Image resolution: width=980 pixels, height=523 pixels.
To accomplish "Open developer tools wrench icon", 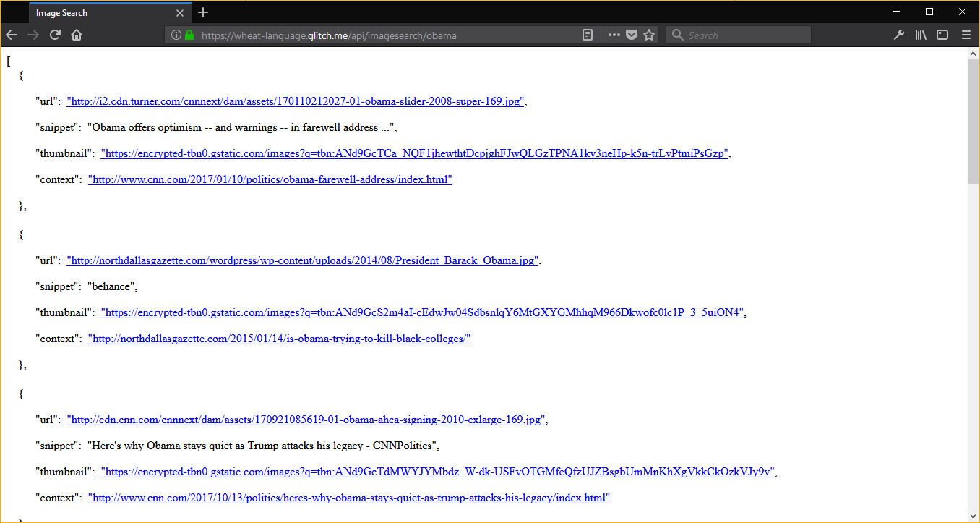I will pyautogui.click(x=899, y=35).
